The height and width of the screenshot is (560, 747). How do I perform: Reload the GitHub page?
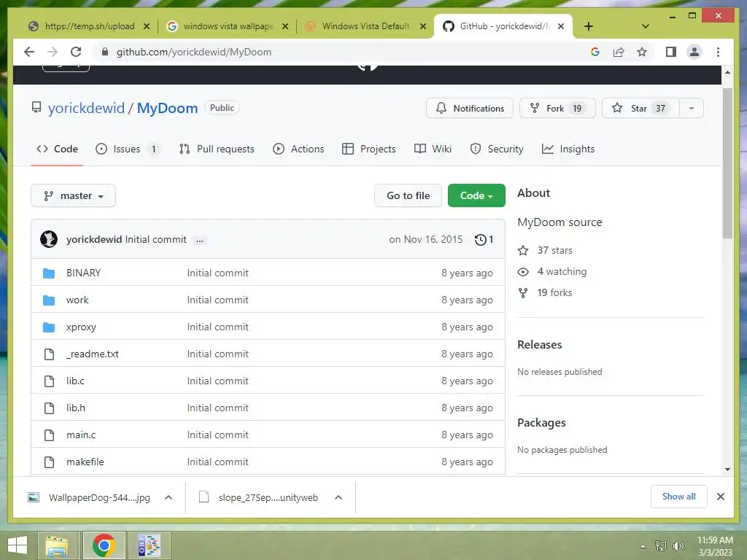76,52
